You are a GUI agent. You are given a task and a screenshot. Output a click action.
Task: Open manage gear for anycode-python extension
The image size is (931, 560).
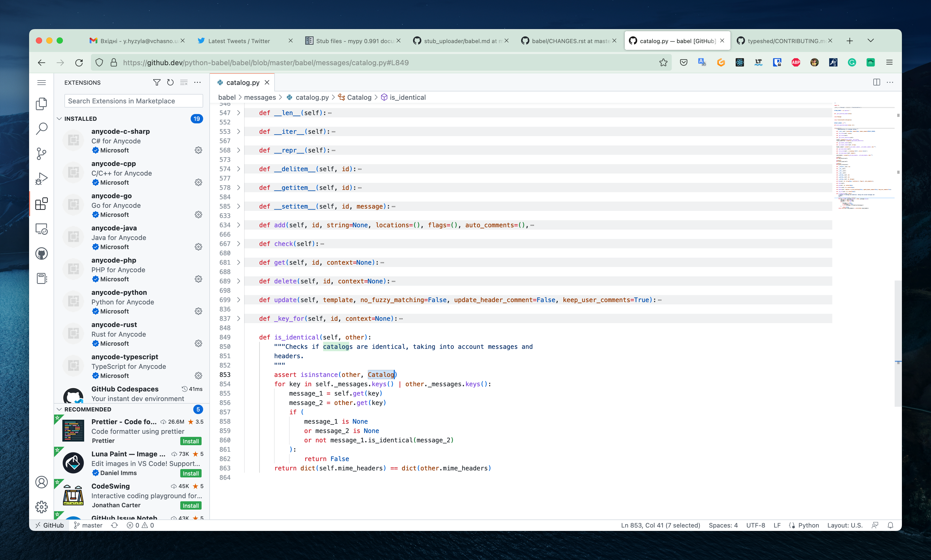tap(198, 311)
